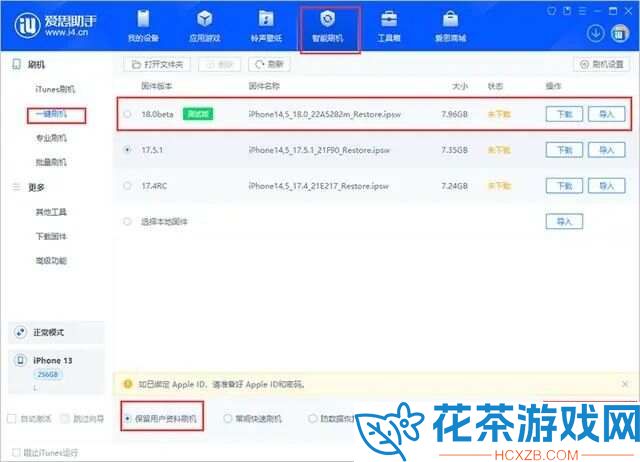Dismiss the Apple ID notice bar
Image resolution: width=640 pixels, height=462 pixels.
coord(624,384)
